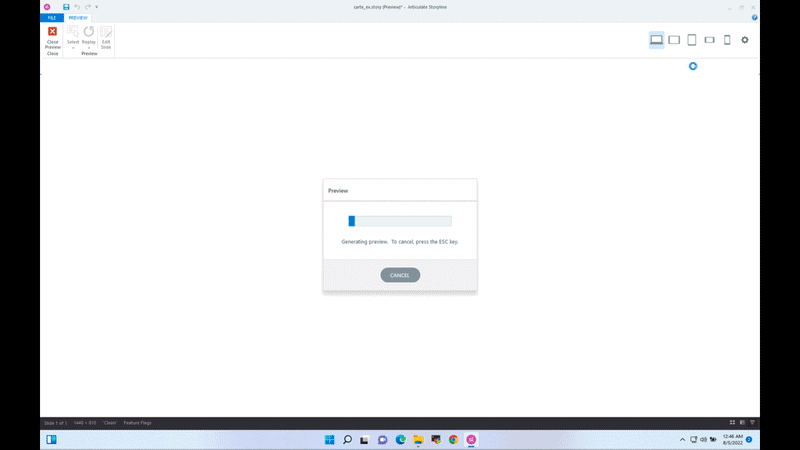Switch to the PREVIEW ribbon tab
Viewport: 800px width, 450px height.
pos(78,18)
